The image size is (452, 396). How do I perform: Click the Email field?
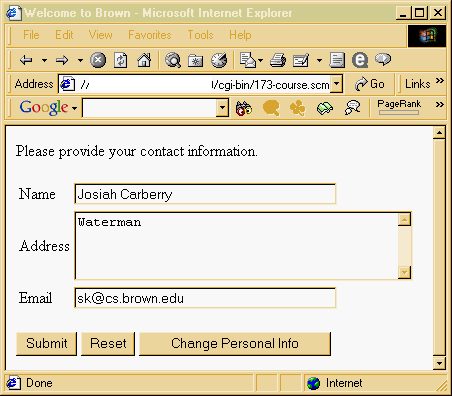pos(205,298)
